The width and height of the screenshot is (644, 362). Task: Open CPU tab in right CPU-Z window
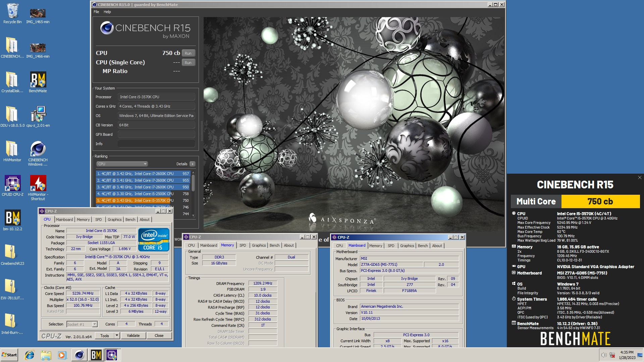click(x=339, y=246)
